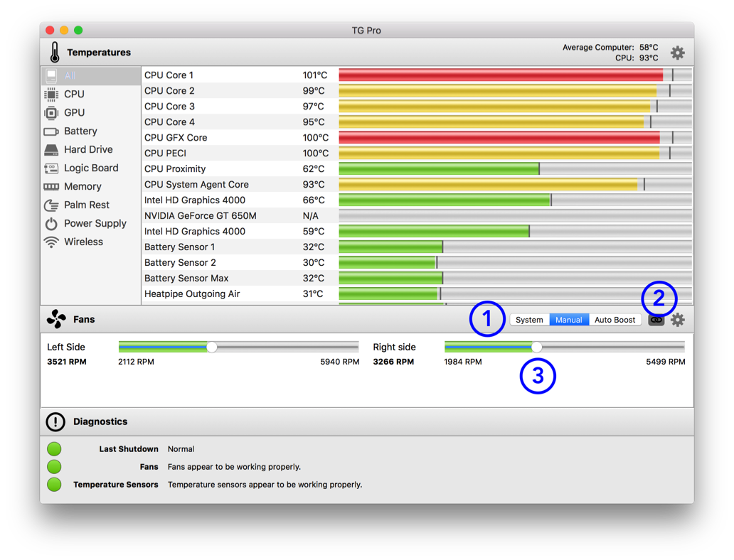Click the 'Fans appear to be working properly.' message
The image size is (734, 560).
pyautogui.click(x=234, y=467)
